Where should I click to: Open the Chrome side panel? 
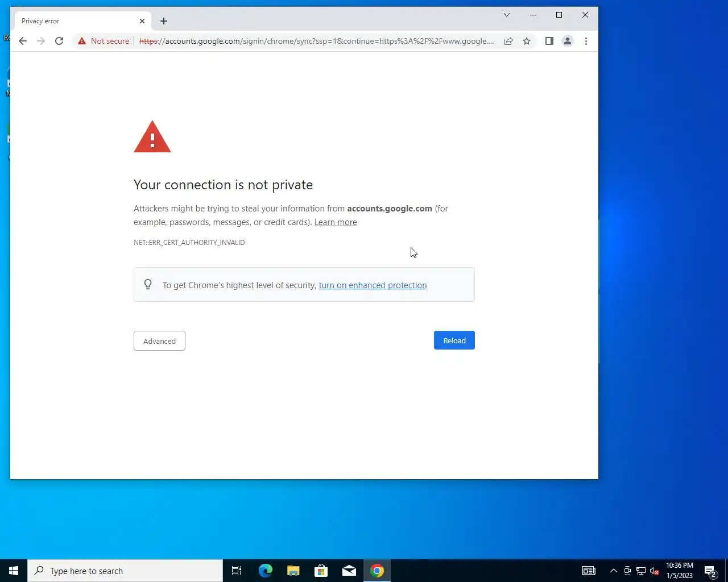click(549, 41)
